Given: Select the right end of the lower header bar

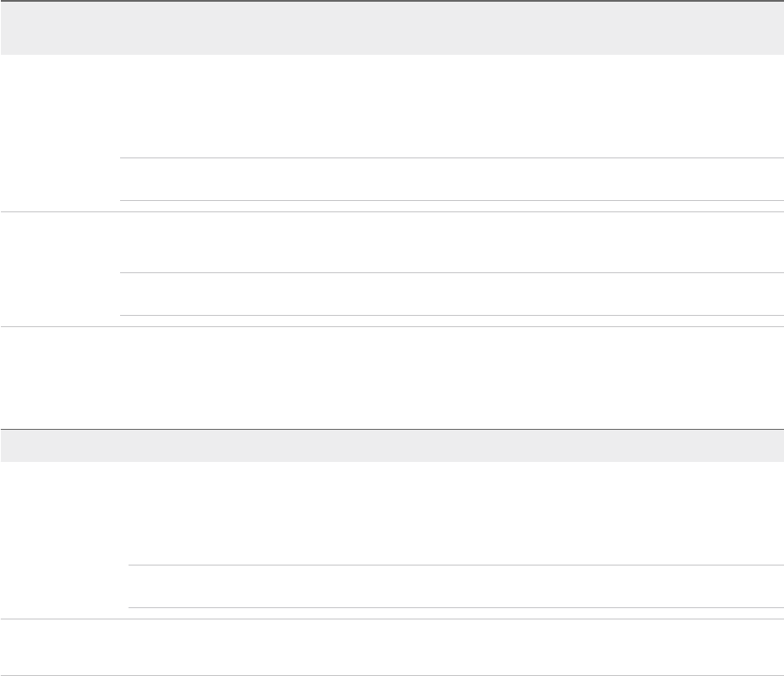Looking at the screenshot, I should [766, 445].
